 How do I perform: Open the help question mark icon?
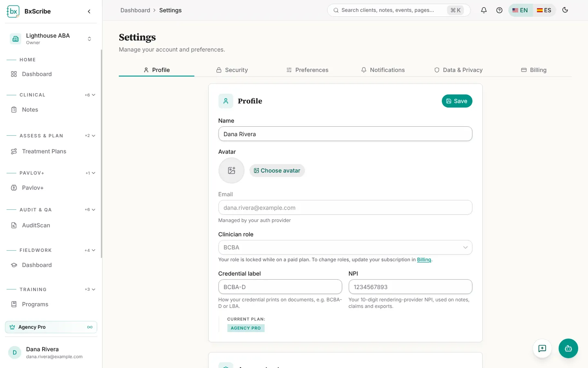pyautogui.click(x=499, y=10)
